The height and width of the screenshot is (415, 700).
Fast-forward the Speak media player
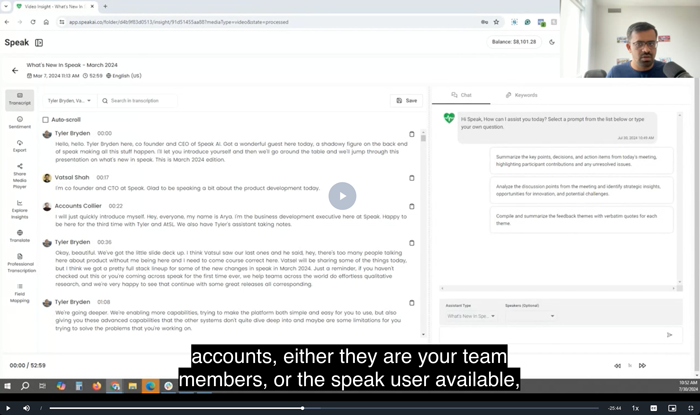point(642,365)
